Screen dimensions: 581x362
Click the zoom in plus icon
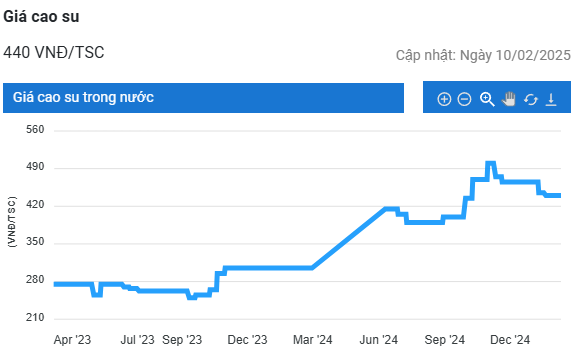coord(444,99)
